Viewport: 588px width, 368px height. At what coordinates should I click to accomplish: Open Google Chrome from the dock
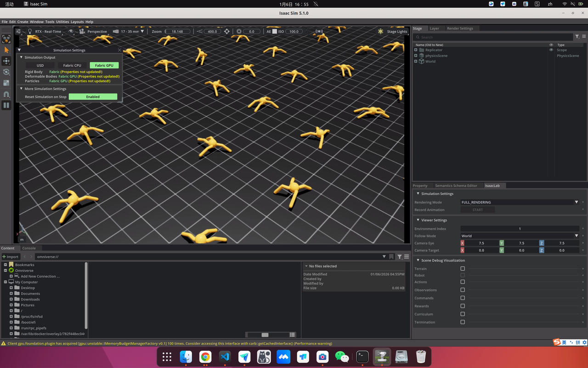pyautogui.click(x=205, y=356)
